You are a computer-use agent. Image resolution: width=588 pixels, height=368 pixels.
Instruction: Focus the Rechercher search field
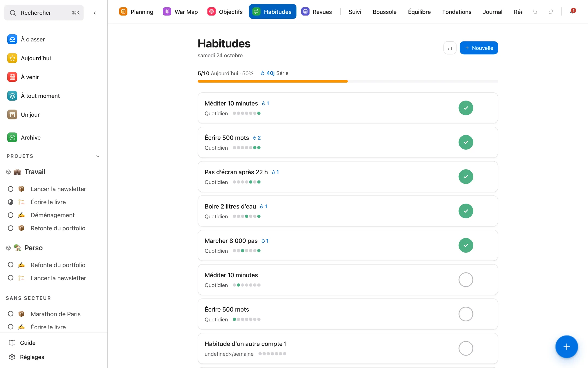tap(44, 13)
